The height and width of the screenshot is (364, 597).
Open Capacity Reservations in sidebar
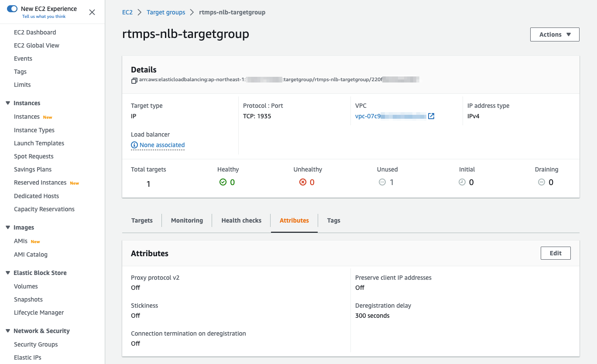pyautogui.click(x=44, y=209)
